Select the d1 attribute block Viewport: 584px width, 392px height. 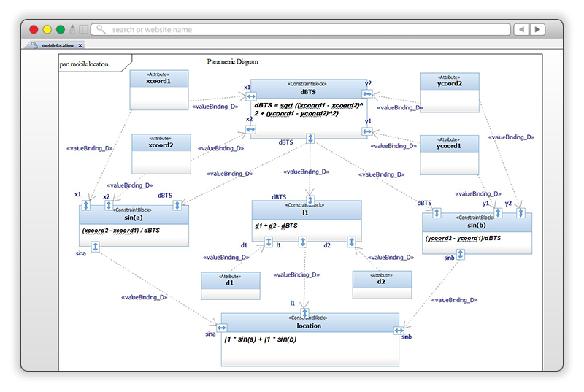[x=230, y=285]
